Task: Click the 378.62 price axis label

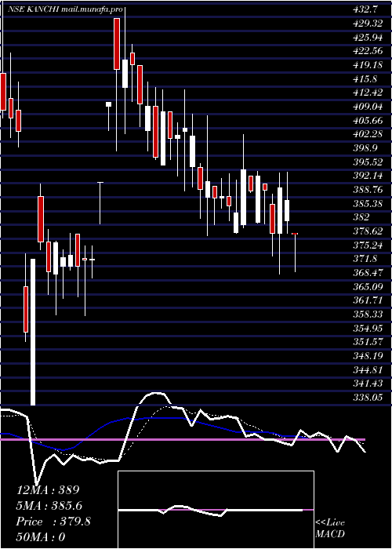Action: (x=368, y=231)
